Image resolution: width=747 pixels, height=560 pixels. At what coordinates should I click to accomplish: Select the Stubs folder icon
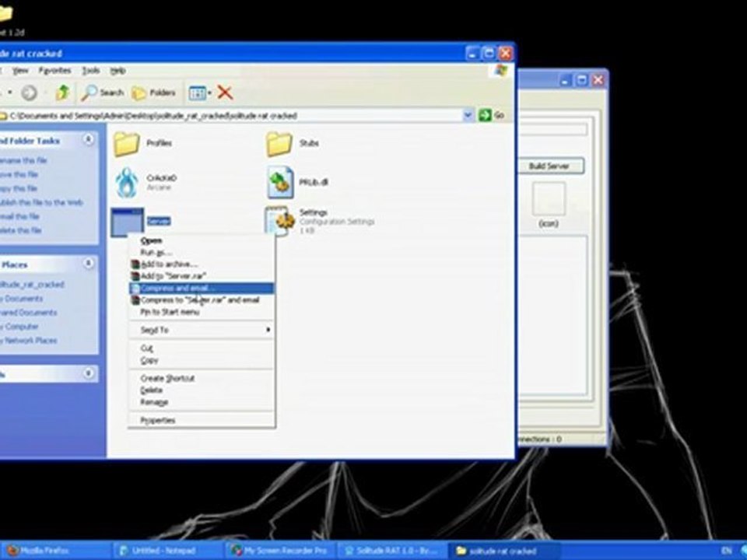(x=279, y=144)
